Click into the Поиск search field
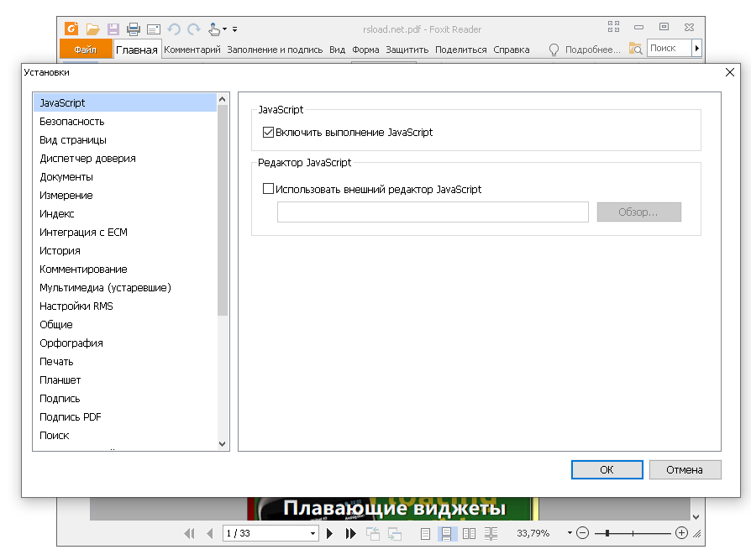 click(x=670, y=48)
